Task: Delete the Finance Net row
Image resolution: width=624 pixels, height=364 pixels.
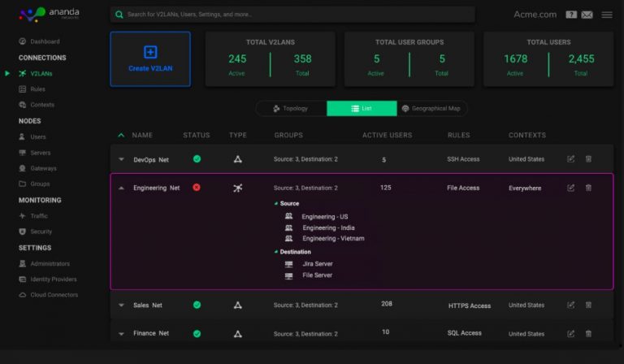Action: (x=588, y=334)
